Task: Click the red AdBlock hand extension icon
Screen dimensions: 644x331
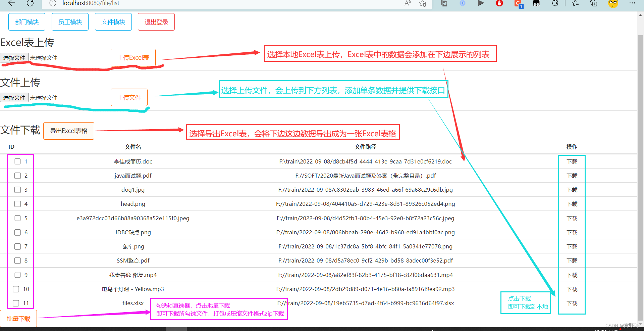Action: 499,3
